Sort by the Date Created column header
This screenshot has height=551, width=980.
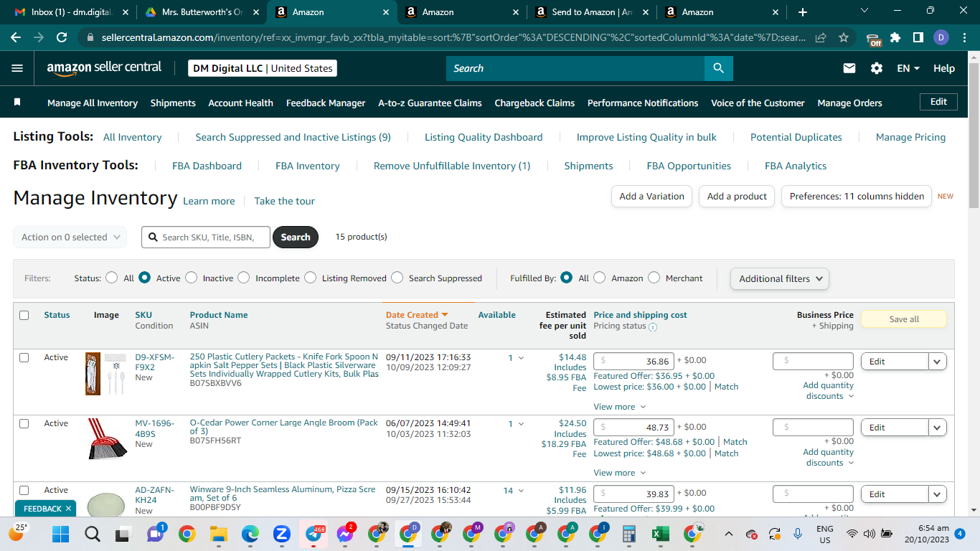point(417,315)
